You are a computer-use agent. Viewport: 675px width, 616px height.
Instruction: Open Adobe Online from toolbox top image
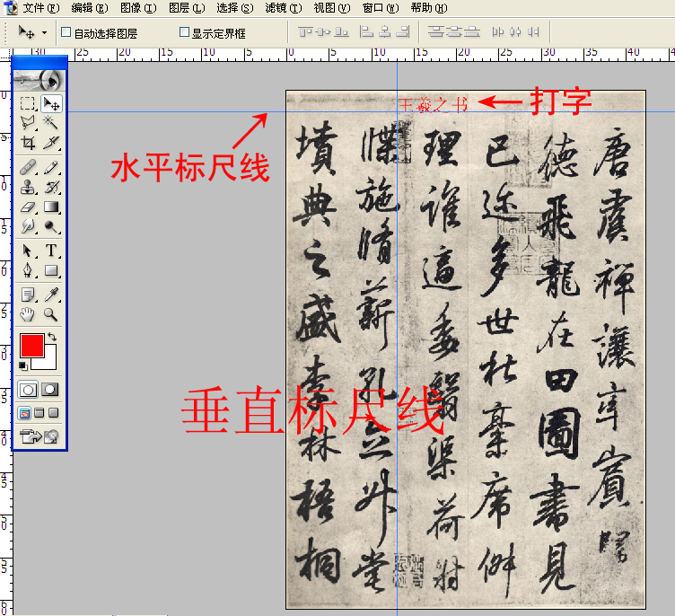pyautogui.click(x=39, y=80)
